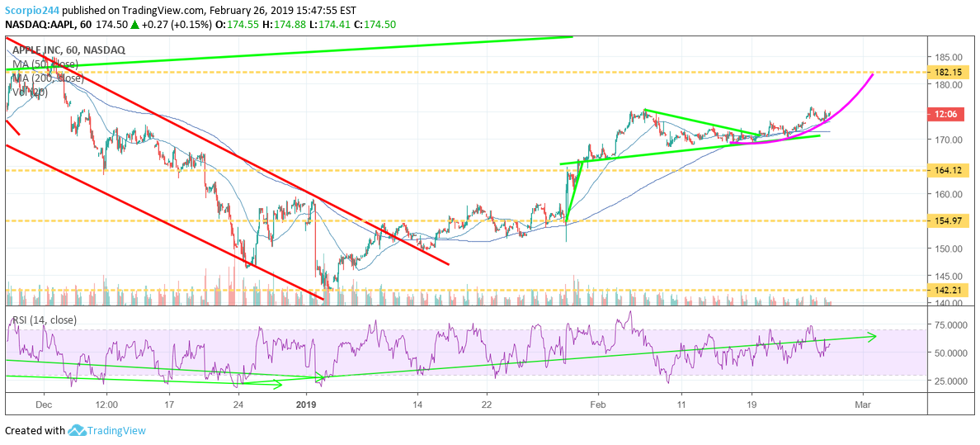Click the Feb label on time axis
This screenshot has width=980, height=445.
coord(598,405)
